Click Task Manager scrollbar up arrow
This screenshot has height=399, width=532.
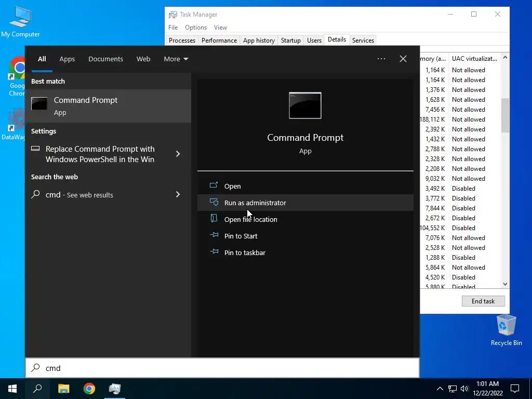[505, 58]
